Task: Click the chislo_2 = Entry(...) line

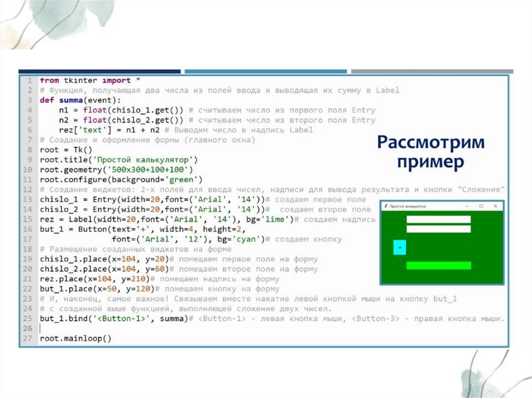Action: [205, 209]
